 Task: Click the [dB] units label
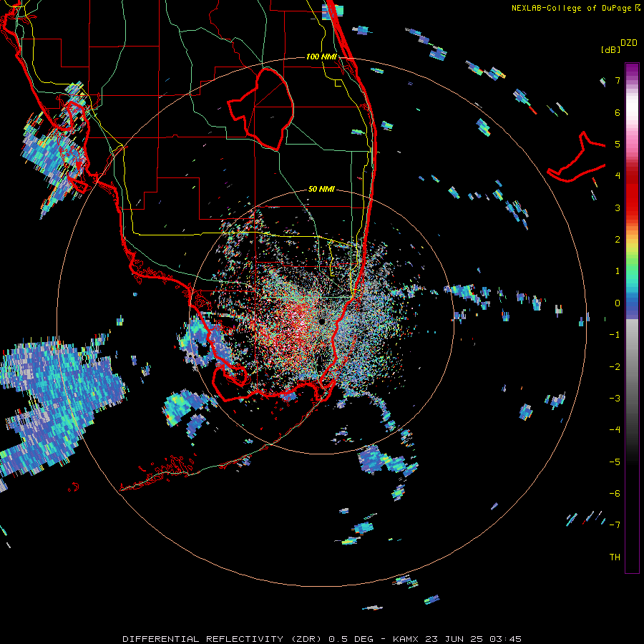coord(610,49)
